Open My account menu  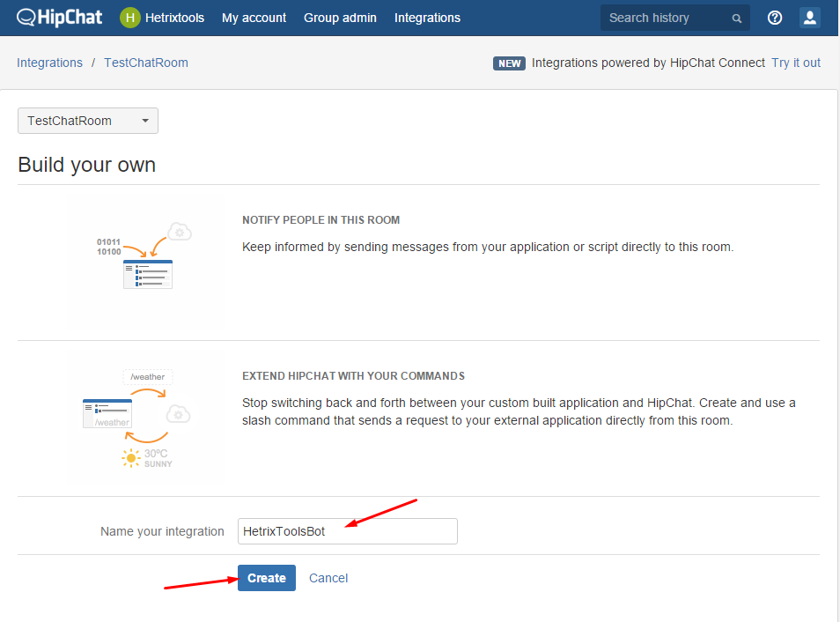(x=254, y=18)
